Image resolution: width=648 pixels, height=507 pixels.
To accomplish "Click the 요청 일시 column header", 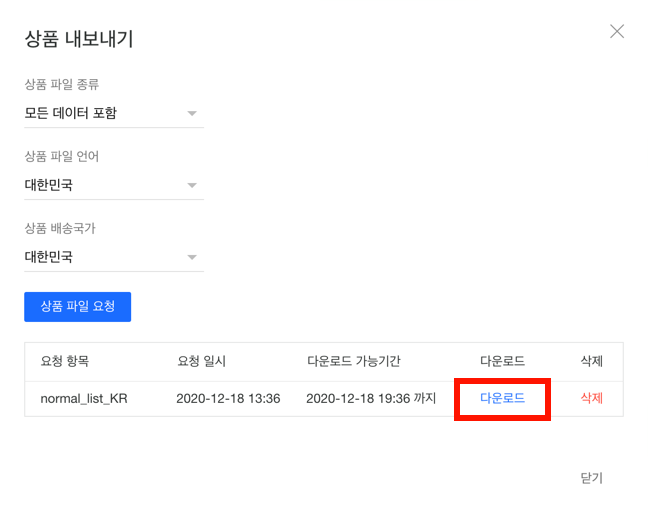I will [x=203, y=361].
